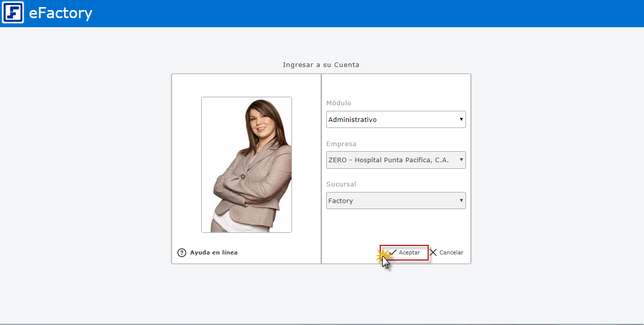The width and height of the screenshot is (644, 325).
Task: Click the arrow on the Empresa dropdown
Action: click(x=461, y=160)
